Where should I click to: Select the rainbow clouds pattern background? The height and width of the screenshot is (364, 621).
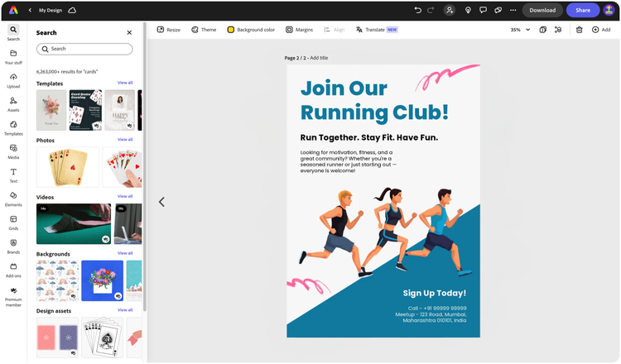pyautogui.click(x=57, y=281)
